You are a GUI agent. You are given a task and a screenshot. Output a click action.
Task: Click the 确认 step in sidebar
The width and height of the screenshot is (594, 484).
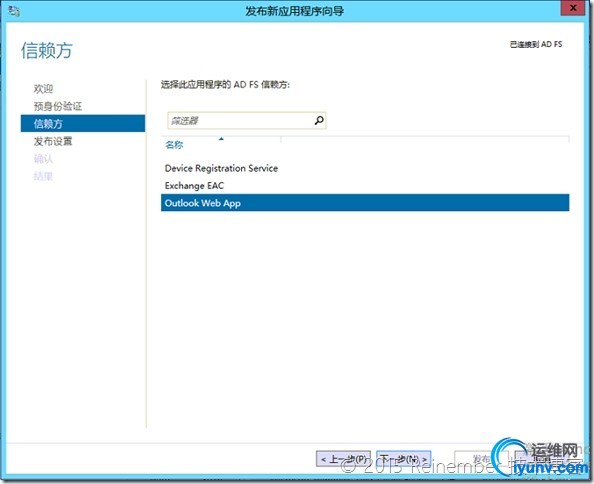(x=43, y=159)
